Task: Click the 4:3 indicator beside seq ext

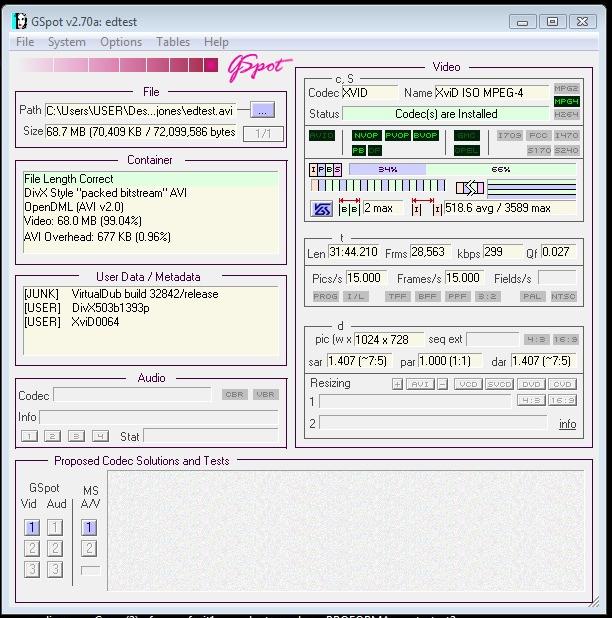Action: 536,339
